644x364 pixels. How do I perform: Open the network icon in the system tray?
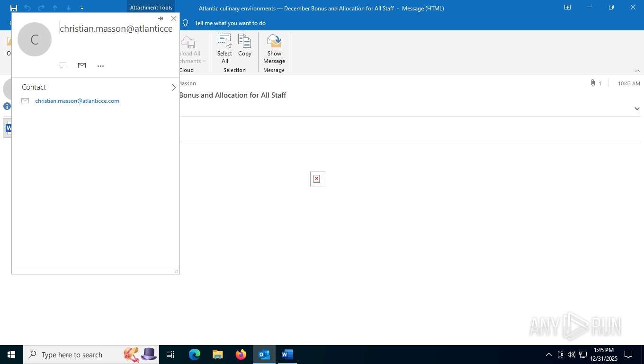coord(583,355)
